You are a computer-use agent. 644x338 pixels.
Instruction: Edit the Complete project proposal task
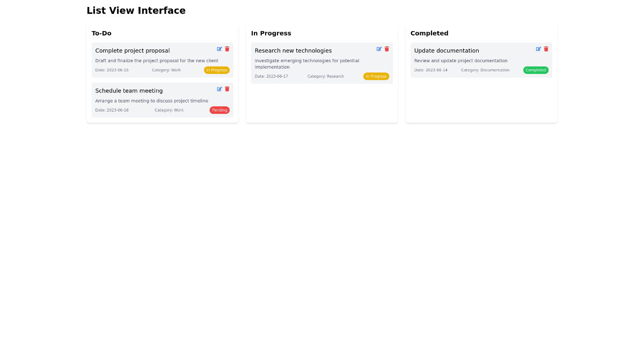(219, 49)
